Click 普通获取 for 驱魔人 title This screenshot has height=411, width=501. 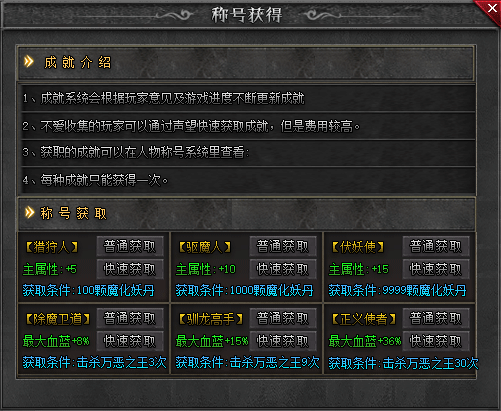tap(283, 247)
